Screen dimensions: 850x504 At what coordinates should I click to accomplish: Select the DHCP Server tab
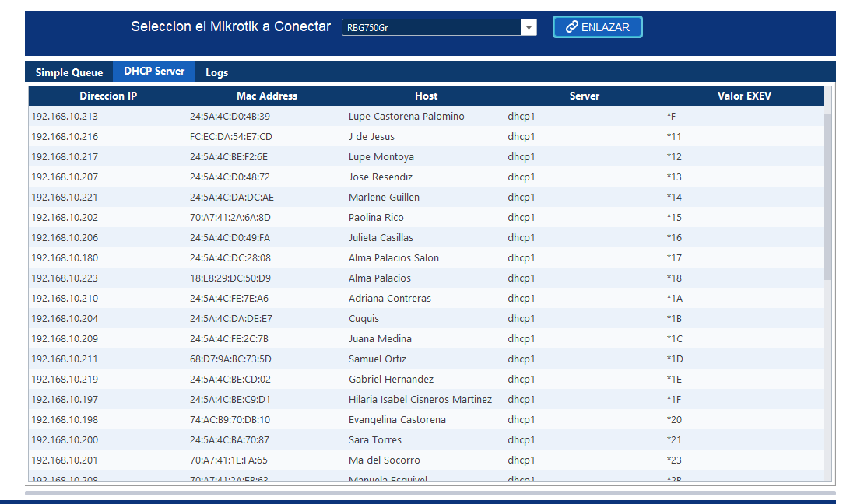coord(154,72)
